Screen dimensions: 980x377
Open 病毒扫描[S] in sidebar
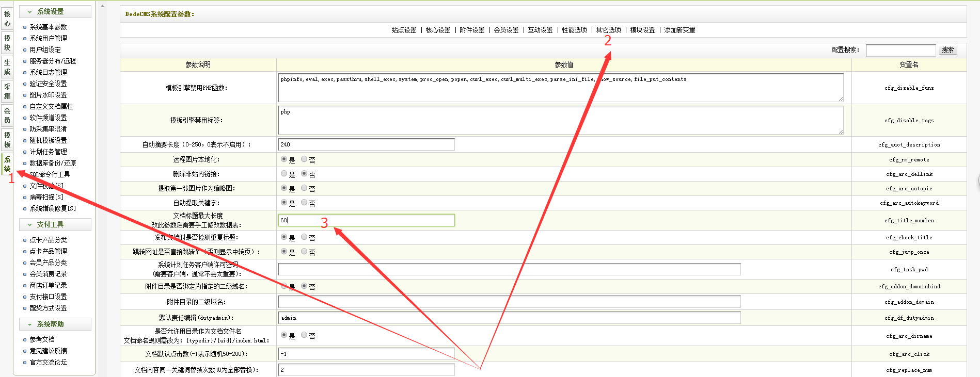pyautogui.click(x=46, y=197)
